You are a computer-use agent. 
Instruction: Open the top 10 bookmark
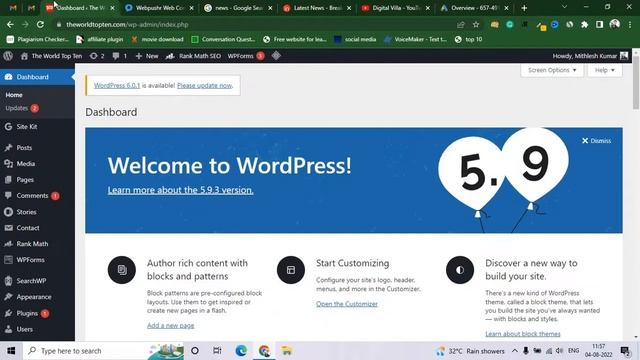[x=468, y=39]
